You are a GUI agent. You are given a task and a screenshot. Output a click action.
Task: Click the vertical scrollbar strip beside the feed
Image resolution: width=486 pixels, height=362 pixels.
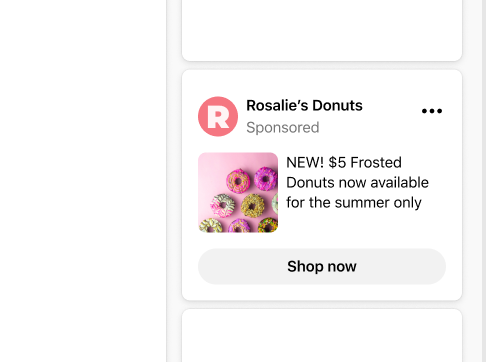pos(484,181)
